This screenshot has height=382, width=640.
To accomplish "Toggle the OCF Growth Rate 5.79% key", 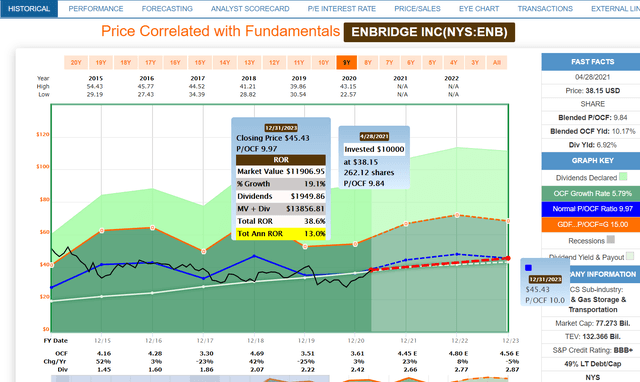I will click(592, 193).
